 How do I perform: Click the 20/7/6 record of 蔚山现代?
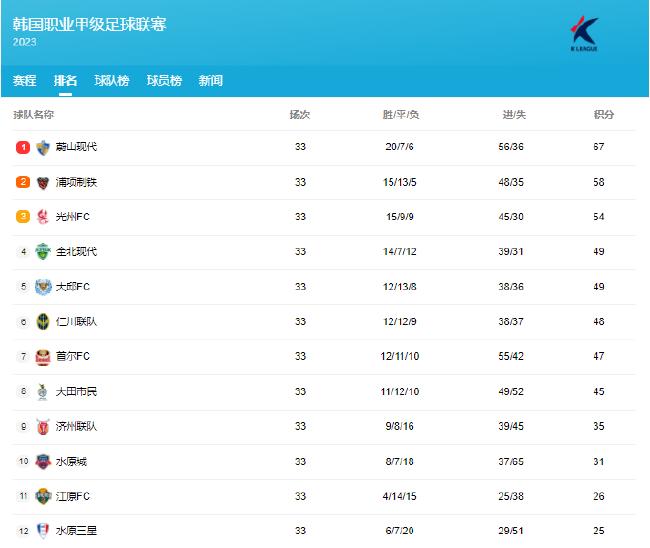point(400,147)
